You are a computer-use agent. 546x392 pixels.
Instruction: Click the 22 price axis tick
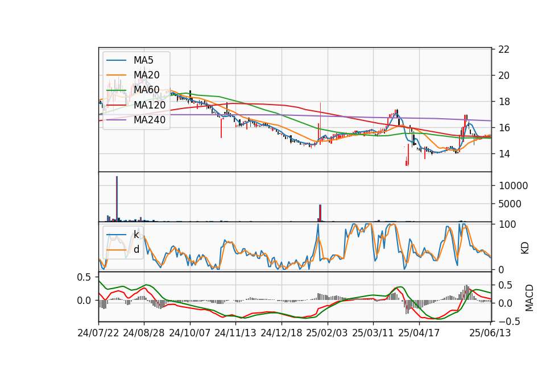click(504, 49)
